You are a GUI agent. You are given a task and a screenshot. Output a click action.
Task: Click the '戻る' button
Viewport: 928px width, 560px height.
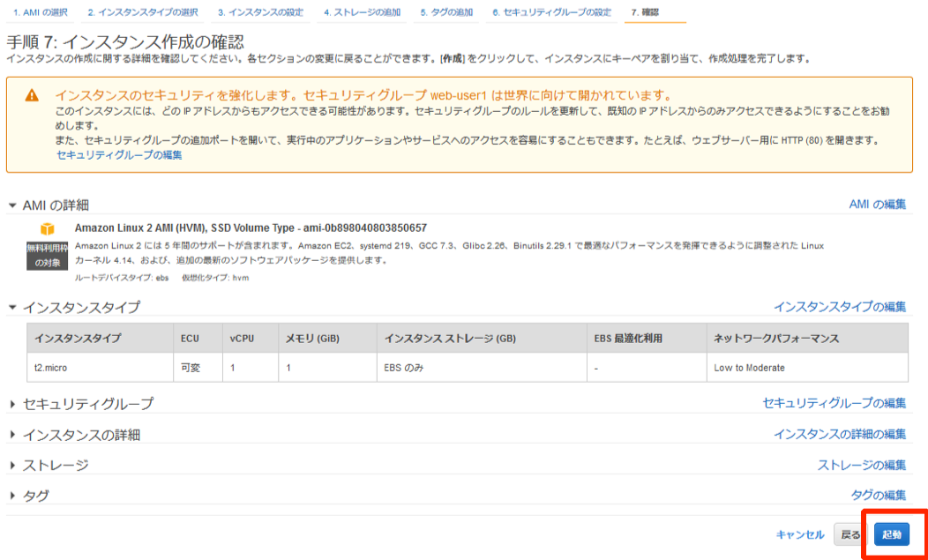point(850,534)
